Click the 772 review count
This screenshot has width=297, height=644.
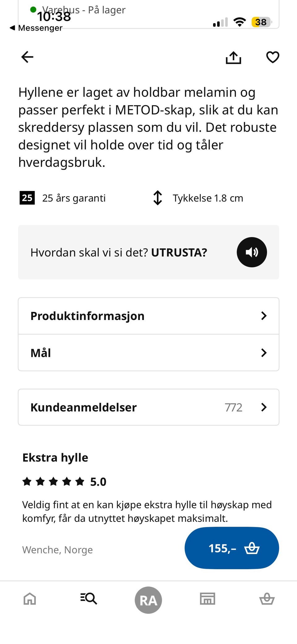234,407
